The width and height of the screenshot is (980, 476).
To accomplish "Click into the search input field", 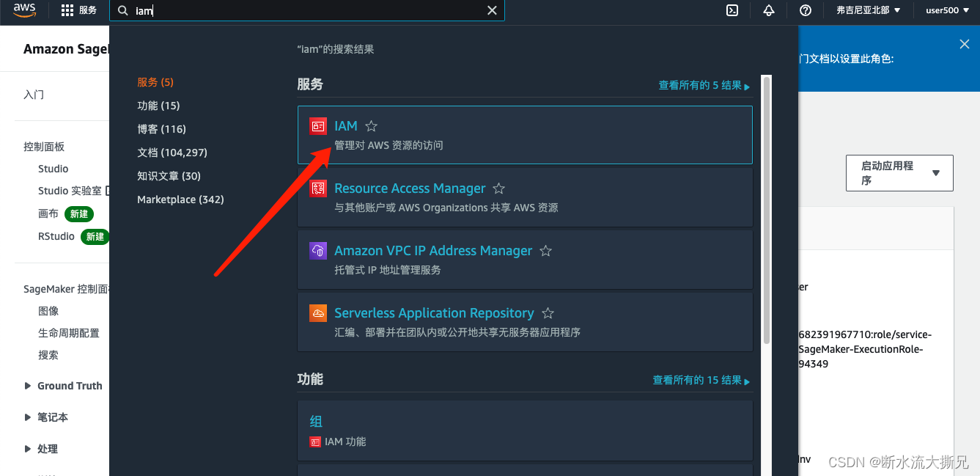I will tap(308, 10).
